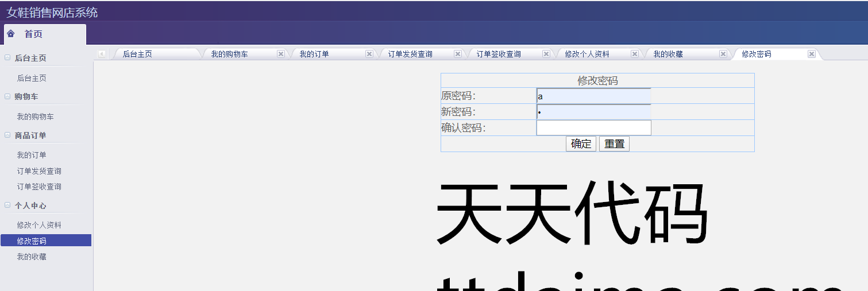Collapse the 个人中心 sidebar section
Screen dimensions: 868x291
(x=7, y=205)
